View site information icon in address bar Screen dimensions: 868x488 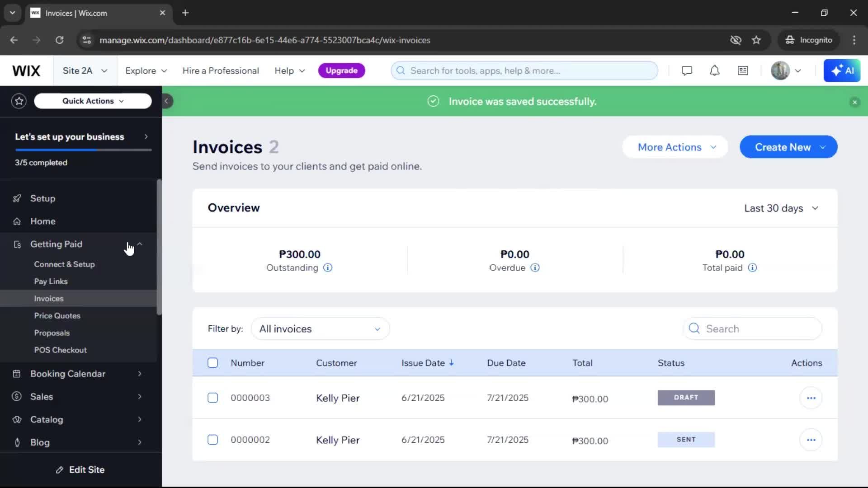(x=86, y=40)
